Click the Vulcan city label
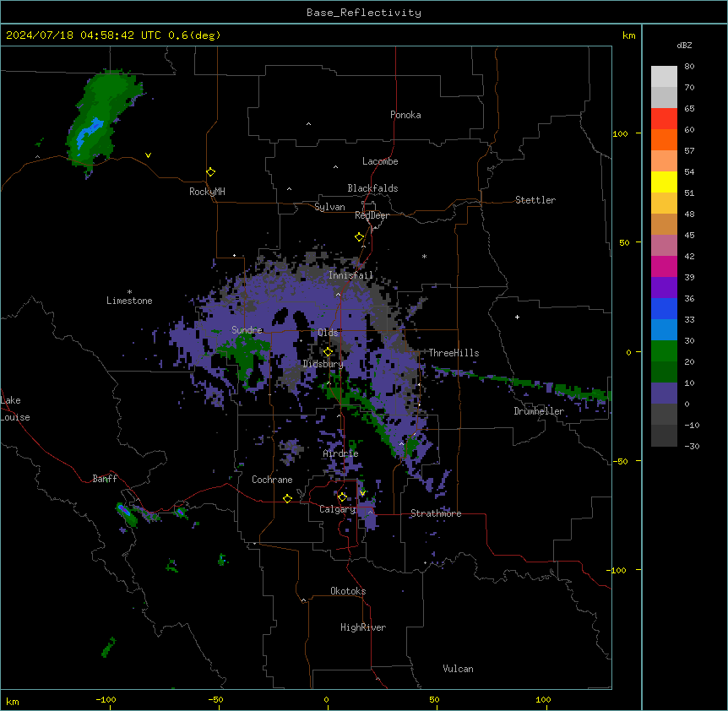728x711 pixels. (458, 669)
